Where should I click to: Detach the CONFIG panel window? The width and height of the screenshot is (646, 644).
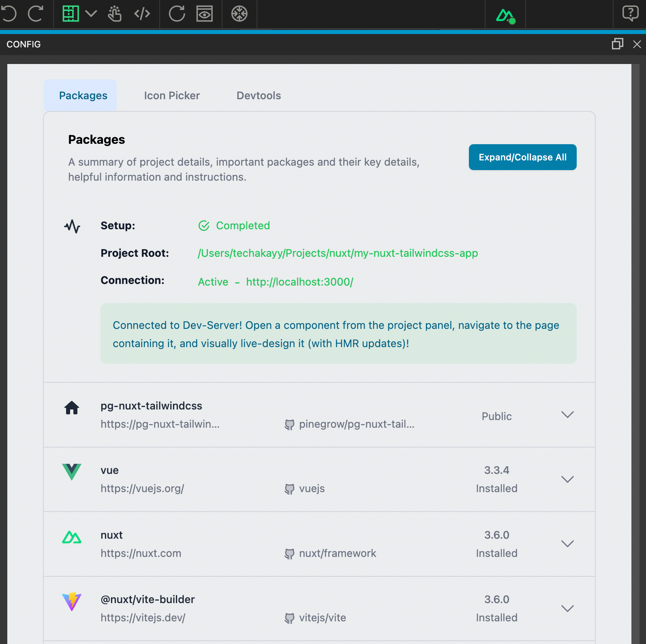click(x=618, y=44)
